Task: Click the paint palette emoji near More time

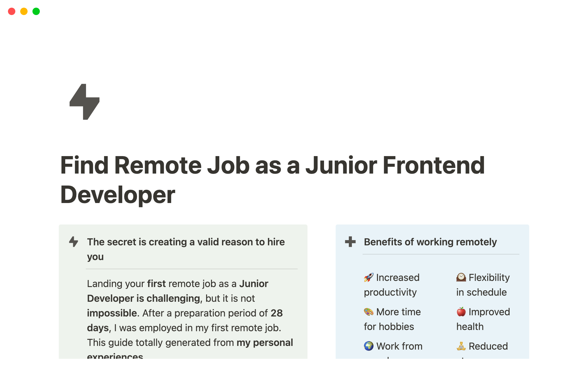Action: pos(368,312)
